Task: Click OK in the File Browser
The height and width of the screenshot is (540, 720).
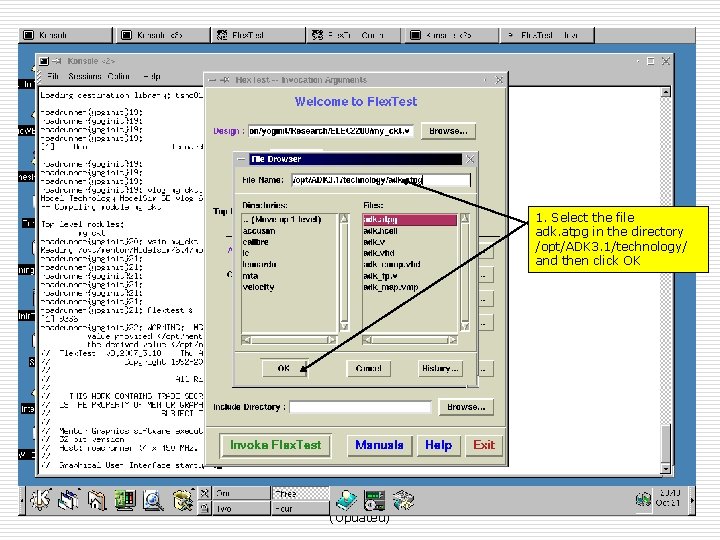Action: point(284,368)
